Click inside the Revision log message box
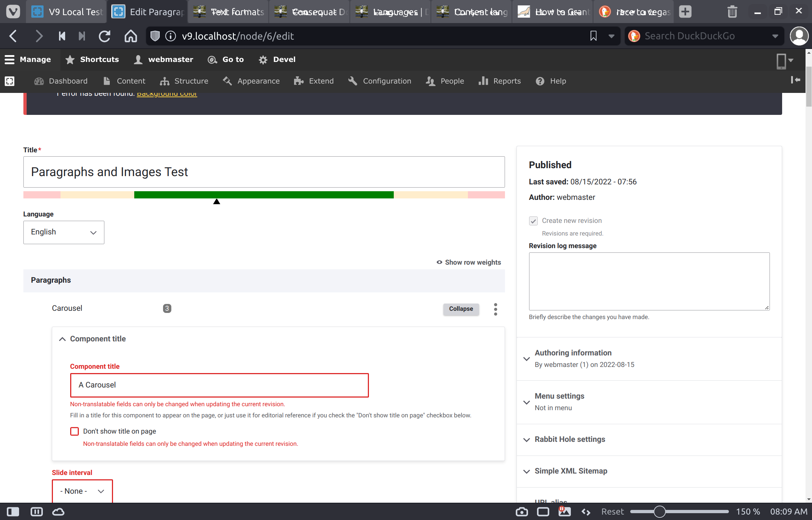 tap(649, 281)
